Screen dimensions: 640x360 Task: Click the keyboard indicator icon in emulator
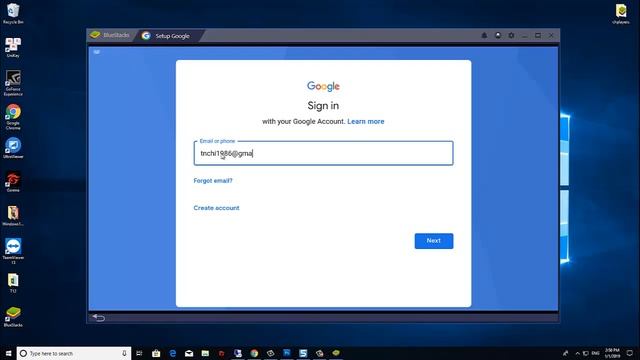[x=97, y=52]
